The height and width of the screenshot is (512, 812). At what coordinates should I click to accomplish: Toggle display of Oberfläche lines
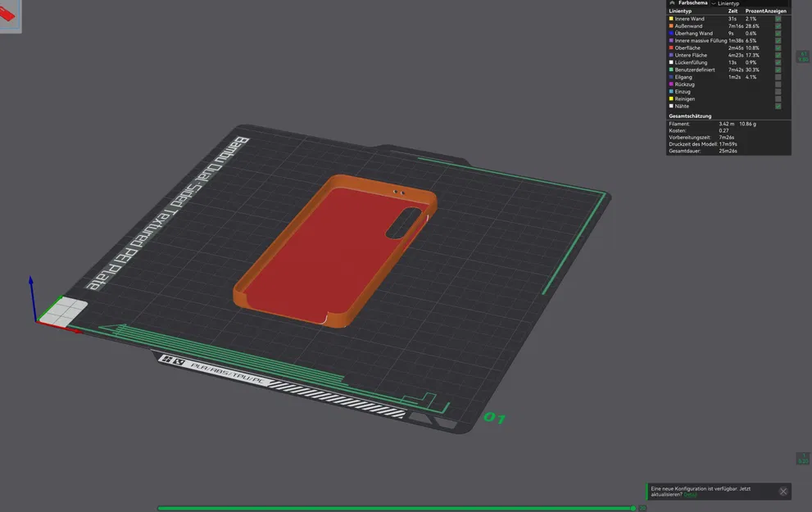tap(778, 48)
